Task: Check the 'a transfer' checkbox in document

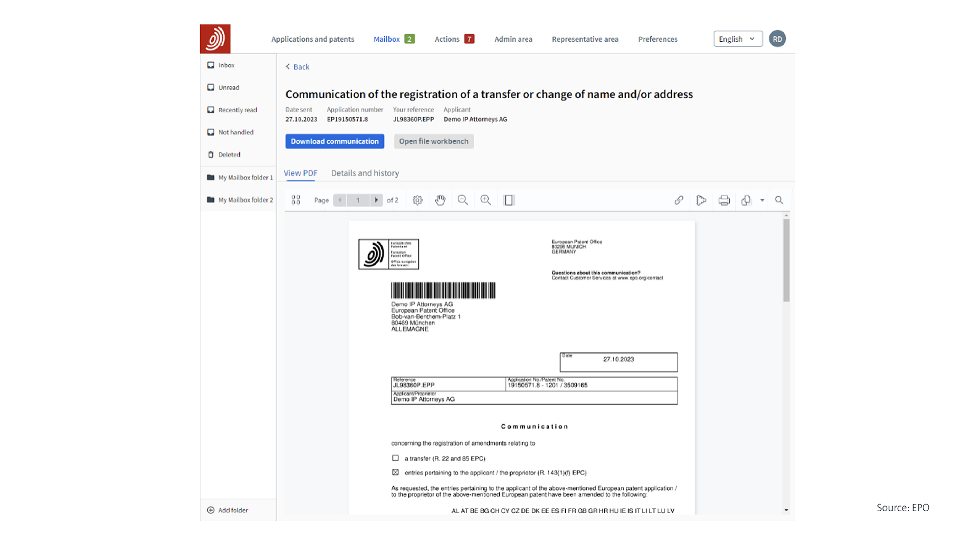Action: tap(396, 458)
